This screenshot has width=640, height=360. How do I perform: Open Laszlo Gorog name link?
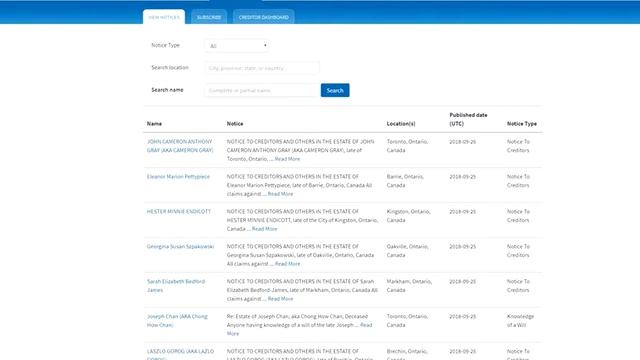(180, 354)
